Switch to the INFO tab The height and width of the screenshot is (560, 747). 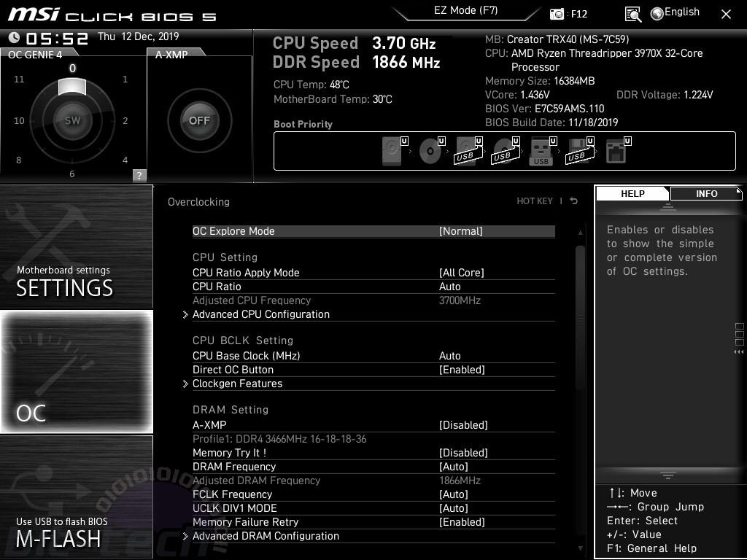(x=706, y=194)
